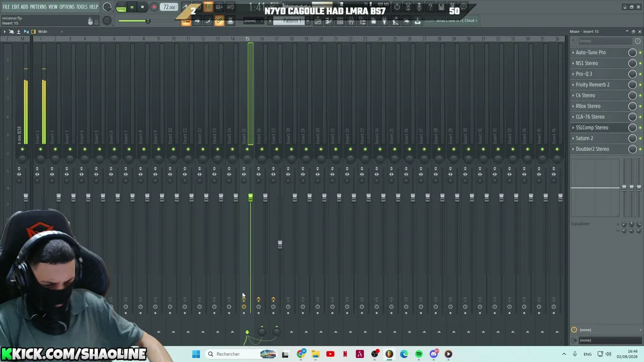Open Google Chrome from the taskbar
Screen dimensions: 644x362
[301, 354]
